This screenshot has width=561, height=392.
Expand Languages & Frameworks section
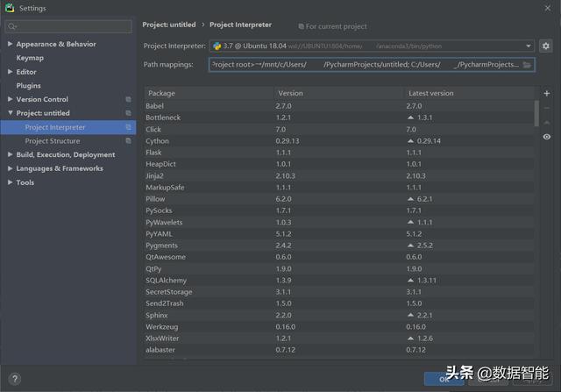click(x=10, y=168)
